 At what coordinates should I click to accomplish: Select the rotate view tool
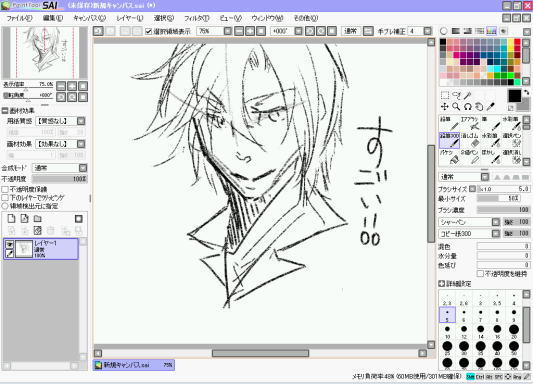click(468, 107)
